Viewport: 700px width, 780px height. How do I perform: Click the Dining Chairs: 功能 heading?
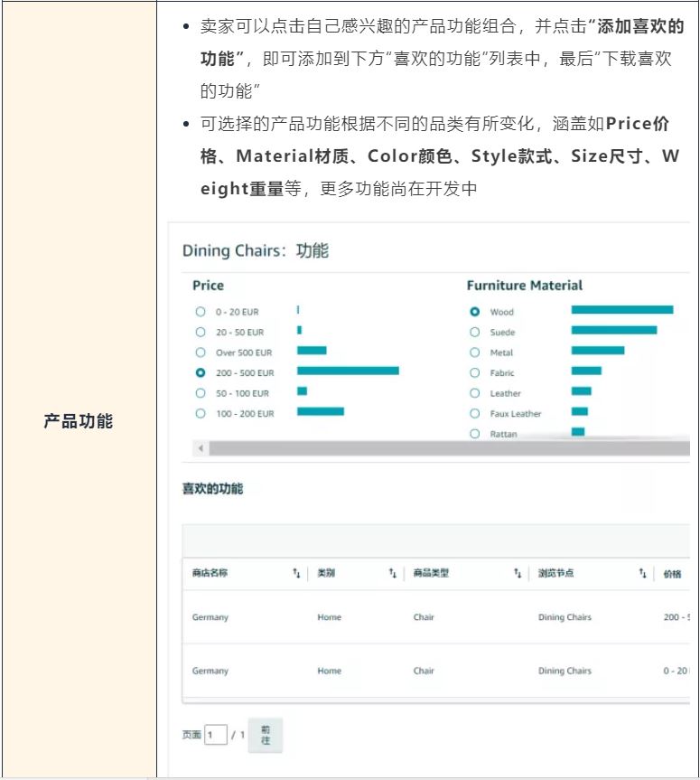(256, 250)
